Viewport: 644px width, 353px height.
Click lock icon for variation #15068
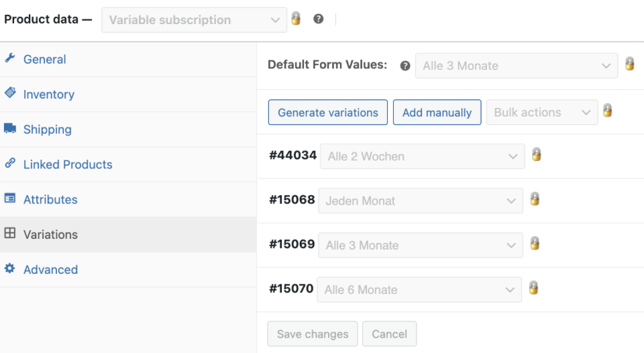(x=535, y=199)
